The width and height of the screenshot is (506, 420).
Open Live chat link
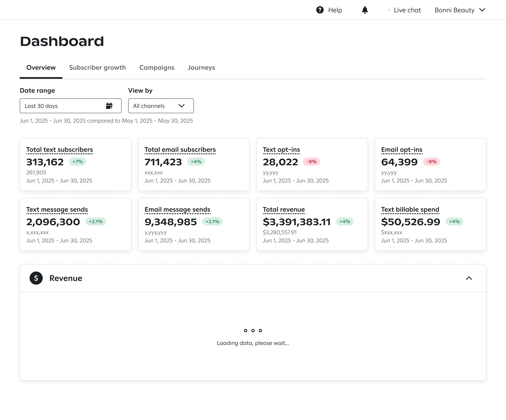pyautogui.click(x=407, y=10)
